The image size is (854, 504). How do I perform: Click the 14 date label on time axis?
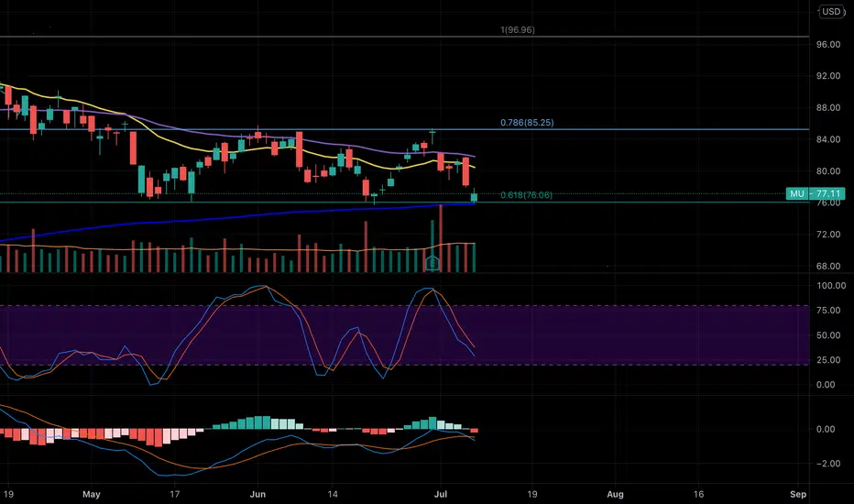coord(333,494)
